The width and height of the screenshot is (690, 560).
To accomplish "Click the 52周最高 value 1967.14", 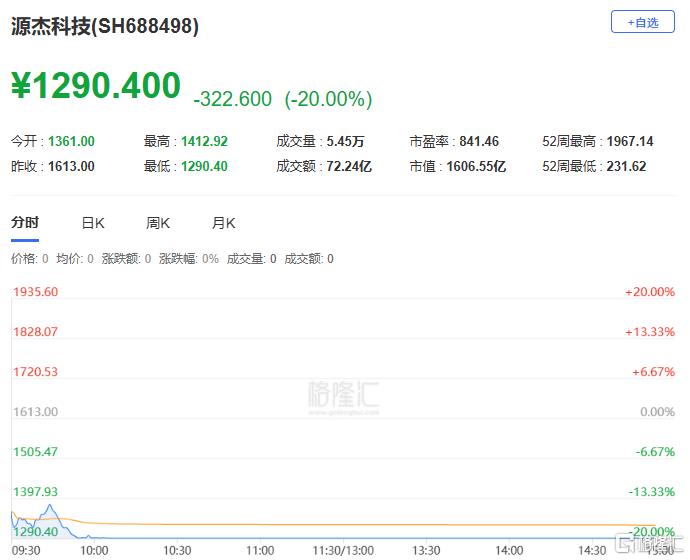I will point(630,141).
